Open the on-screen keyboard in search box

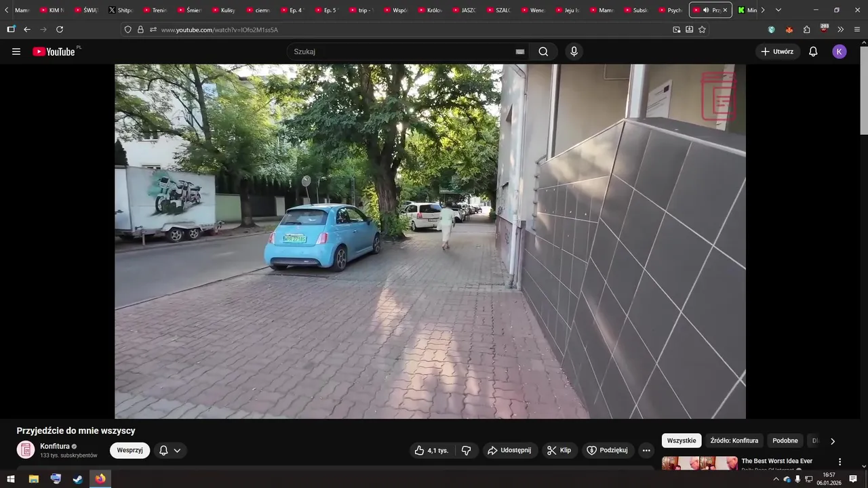tap(520, 52)
